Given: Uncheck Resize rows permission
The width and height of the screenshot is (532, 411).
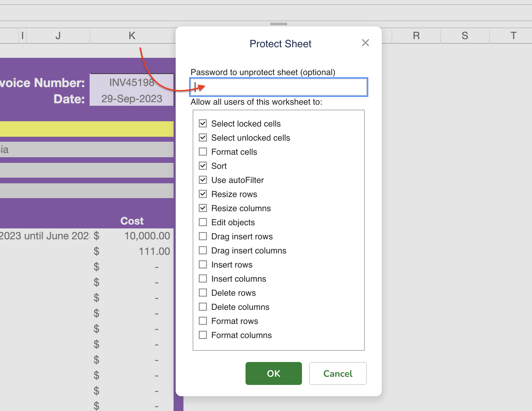Looking at the screenshot, I should coord(203,194).
